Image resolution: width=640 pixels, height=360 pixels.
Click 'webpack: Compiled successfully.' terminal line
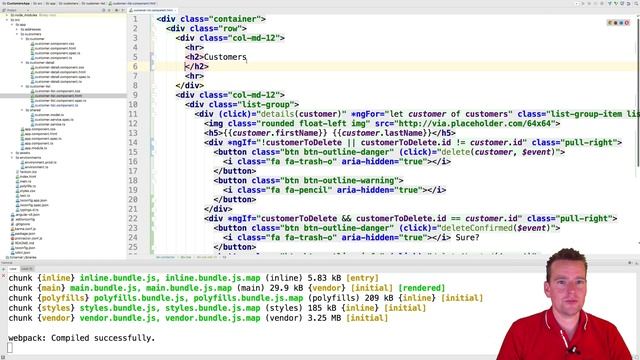click(82, 338)
